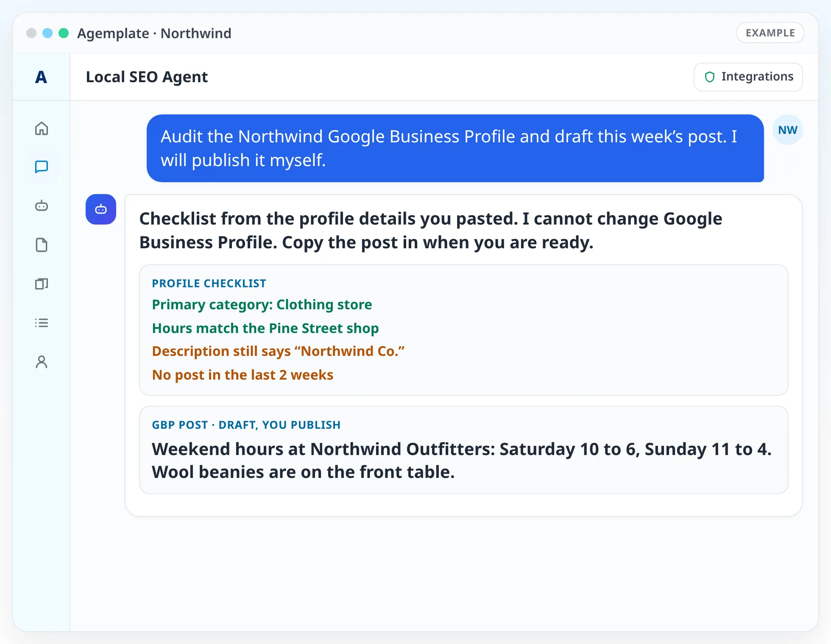The image size is (831, 644).
Task: Open the user profile sidebar icon
Action: pyautogui.click(x=41, y=362)
